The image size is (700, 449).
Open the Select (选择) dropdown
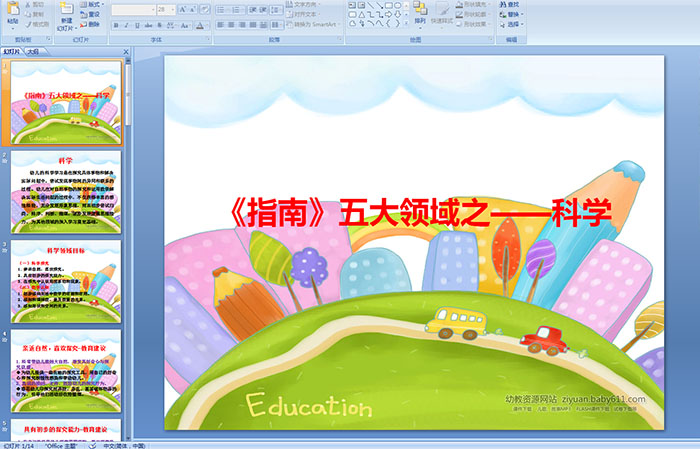coord(513,25)
